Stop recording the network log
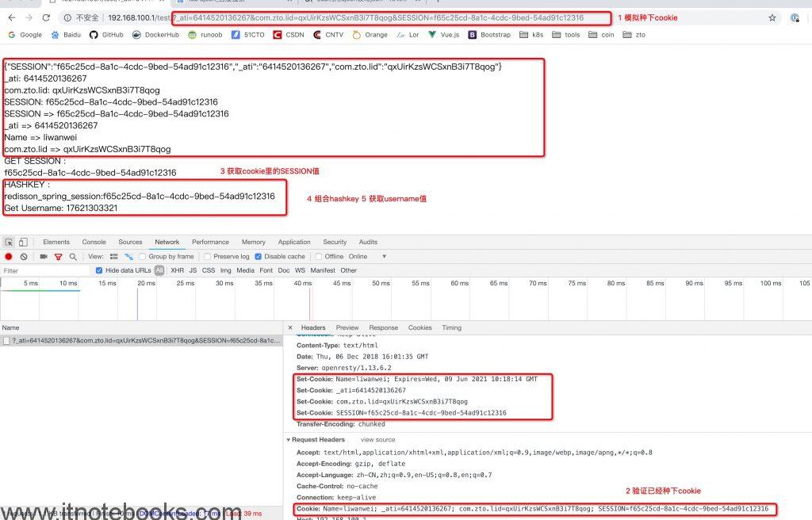The width and height of the screenshot is (812, 520). coord(9,256)
